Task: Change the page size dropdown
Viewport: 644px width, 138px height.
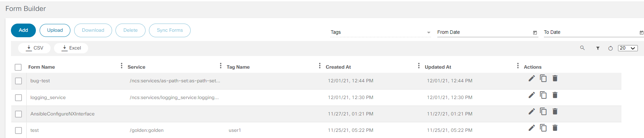Action: pyautogui.click(x=628, y=48)
